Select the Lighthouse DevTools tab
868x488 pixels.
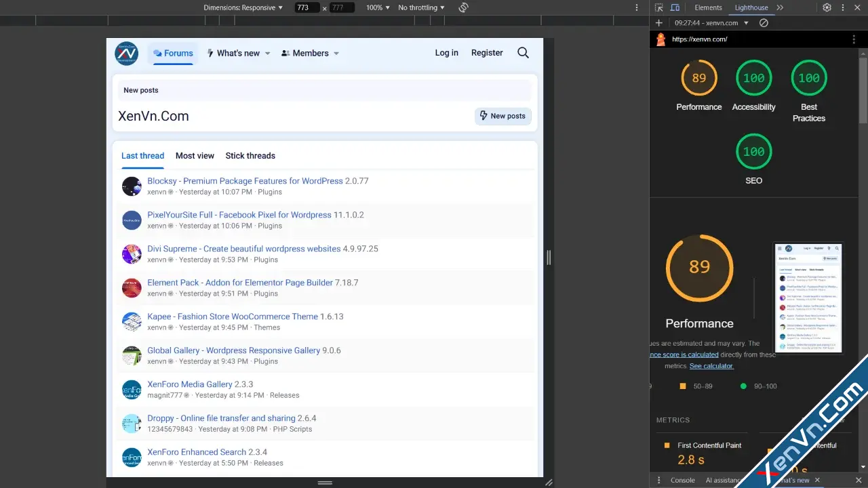(x=751, y=7)
